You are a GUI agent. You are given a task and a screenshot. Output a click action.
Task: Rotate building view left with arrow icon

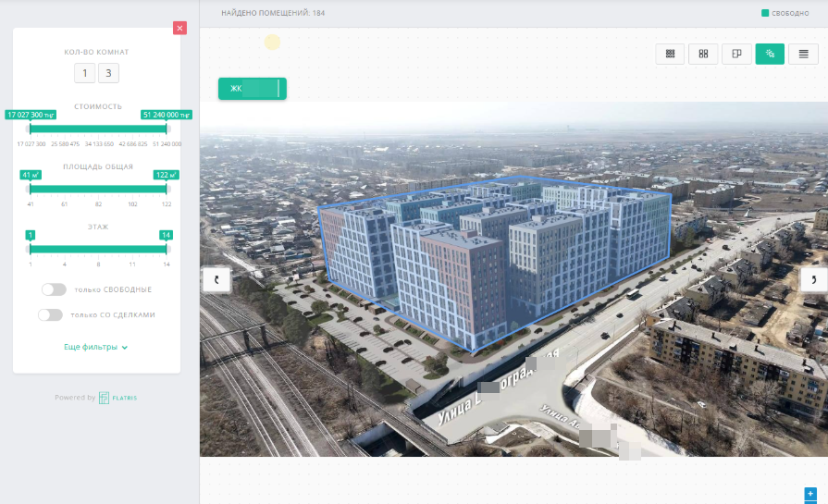pyautogui.click(x=216, y=279)
